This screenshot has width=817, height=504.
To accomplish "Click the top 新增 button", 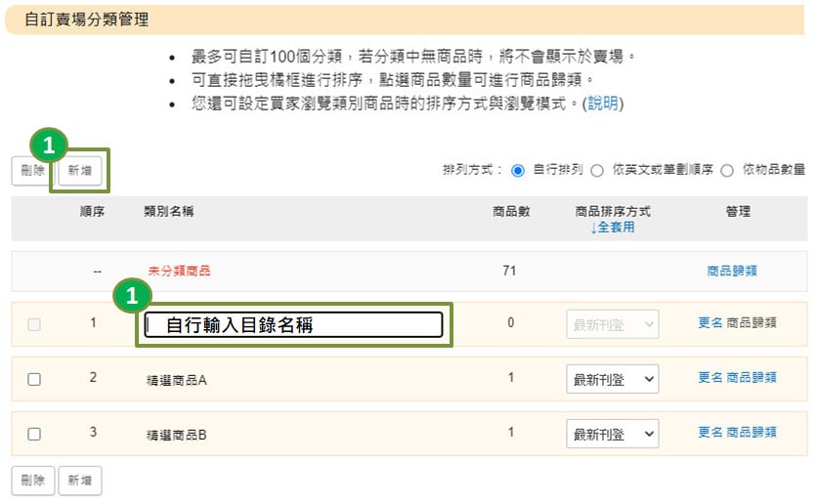I will [x=80, y=171].
